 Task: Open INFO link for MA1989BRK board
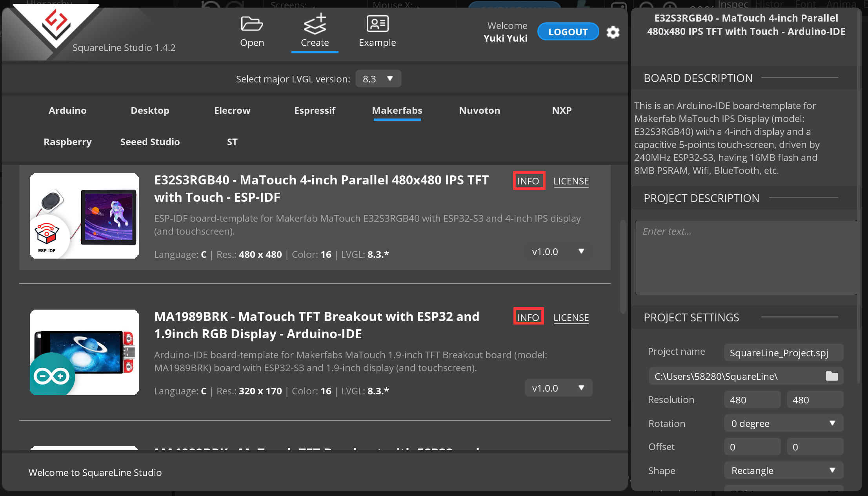pos(528,317)
